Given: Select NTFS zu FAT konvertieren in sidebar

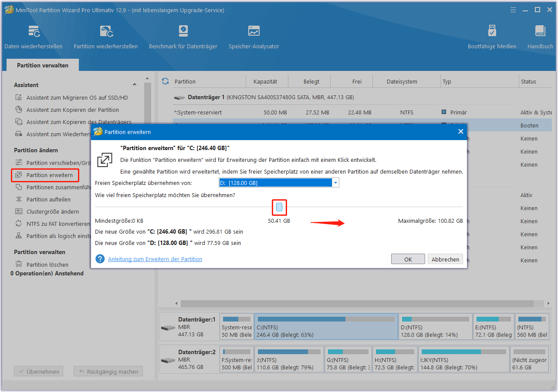Looking at the screenshot, I should (52, 224).
